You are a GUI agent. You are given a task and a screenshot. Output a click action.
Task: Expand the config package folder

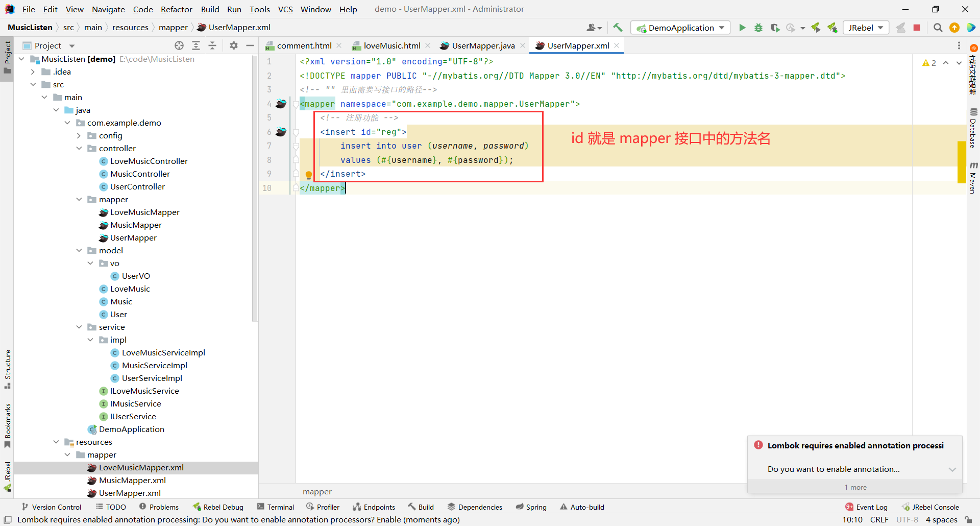point(79,136)
